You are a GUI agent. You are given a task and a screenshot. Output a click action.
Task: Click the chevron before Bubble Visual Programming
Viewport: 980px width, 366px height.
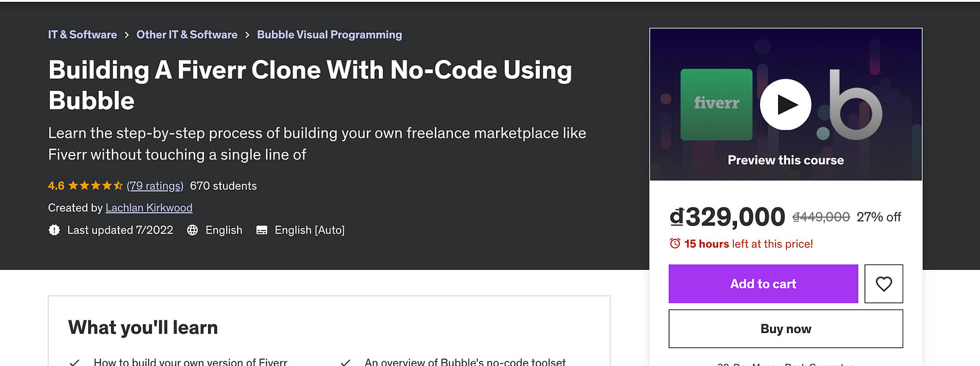[x=248, y=35]
